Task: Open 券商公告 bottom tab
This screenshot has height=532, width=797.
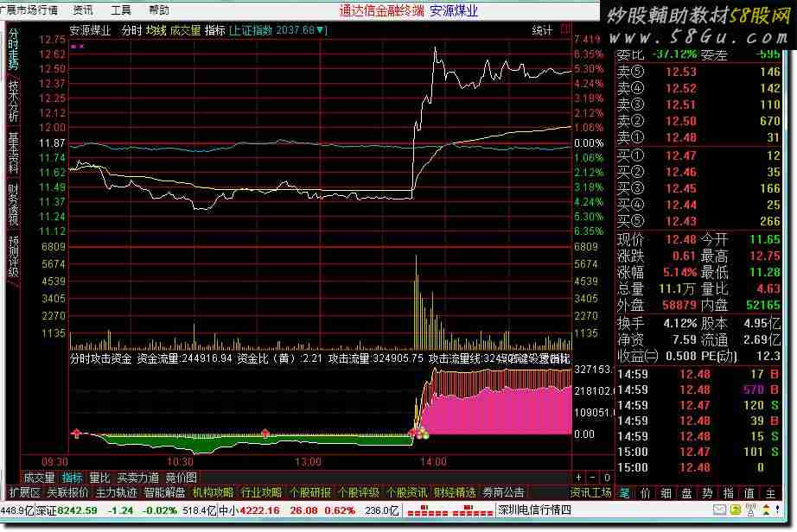Action: coord(503,492)
